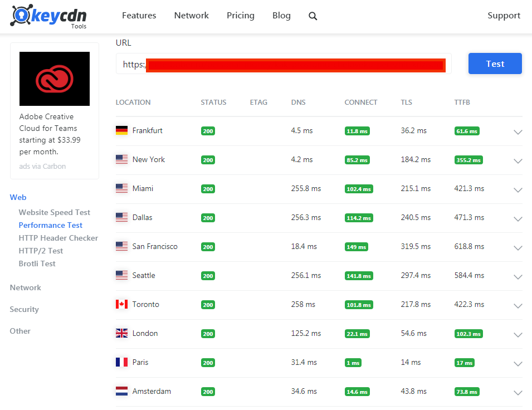Click the LOCATION column header
This screenshot has height=410, width=532.
(133, 102)
